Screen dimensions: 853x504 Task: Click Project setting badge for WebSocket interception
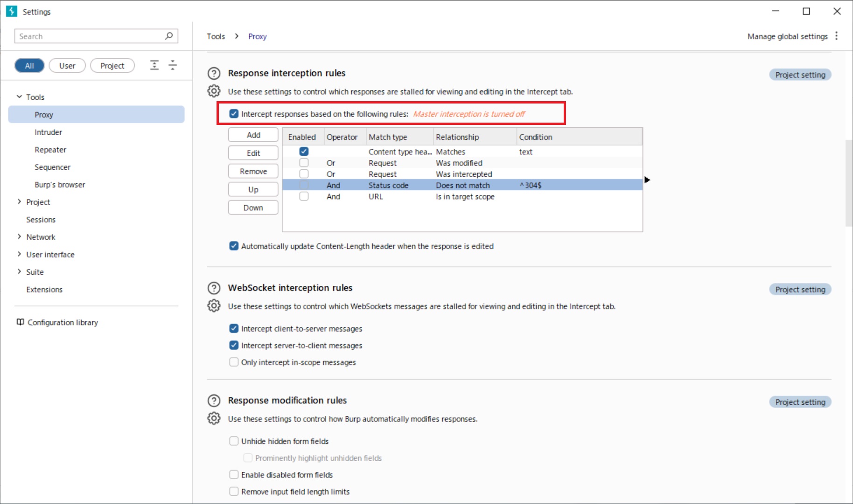tap(800, 290)
